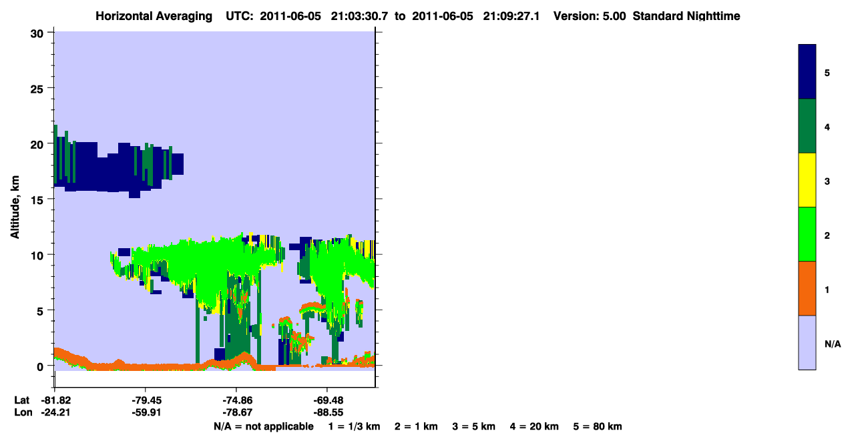
Task: Click the start time '21:03:30.7'
Action: 361,16
